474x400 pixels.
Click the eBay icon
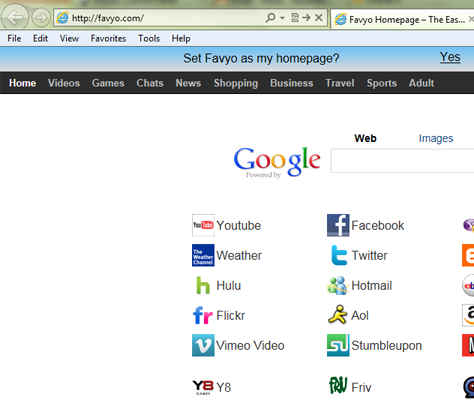(468, 285)
